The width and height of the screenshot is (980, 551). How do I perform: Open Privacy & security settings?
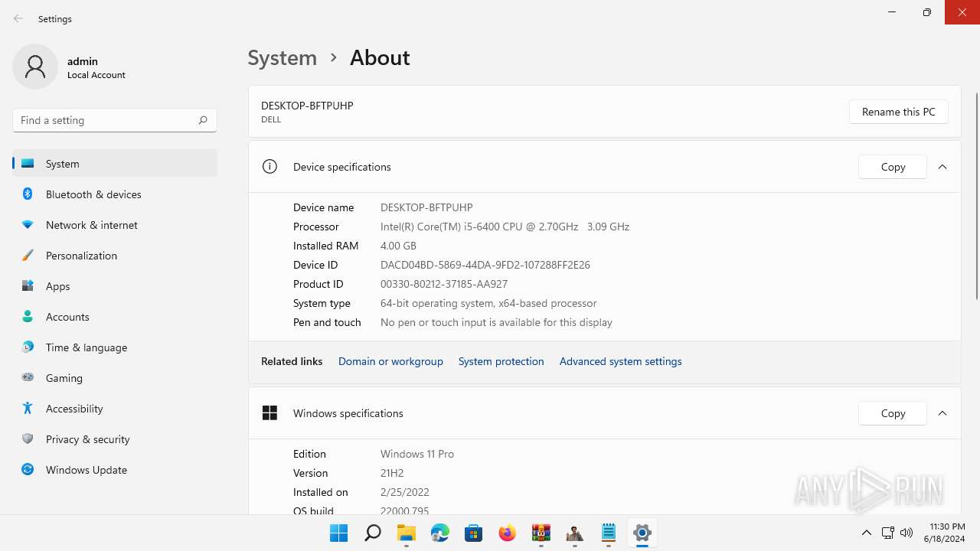[x=115, y=439]
